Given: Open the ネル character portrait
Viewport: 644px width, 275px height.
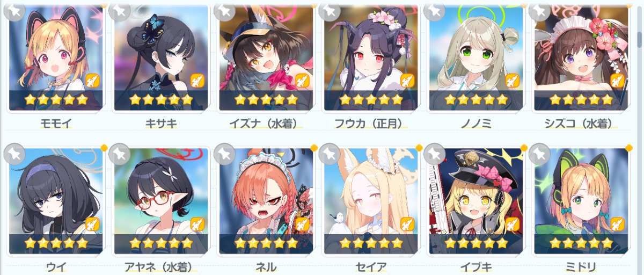Looking at the screenshot, I should tap(266, 201).
